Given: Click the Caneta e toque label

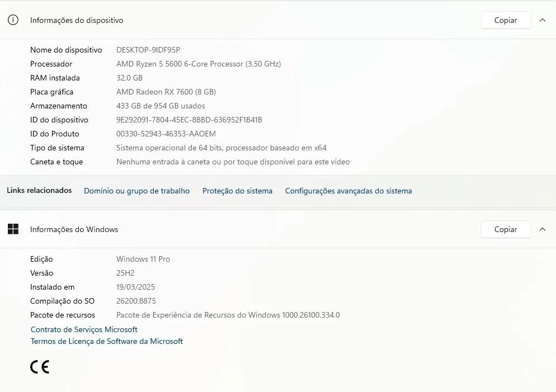Looking at the screenshot, I should (56, 162).
